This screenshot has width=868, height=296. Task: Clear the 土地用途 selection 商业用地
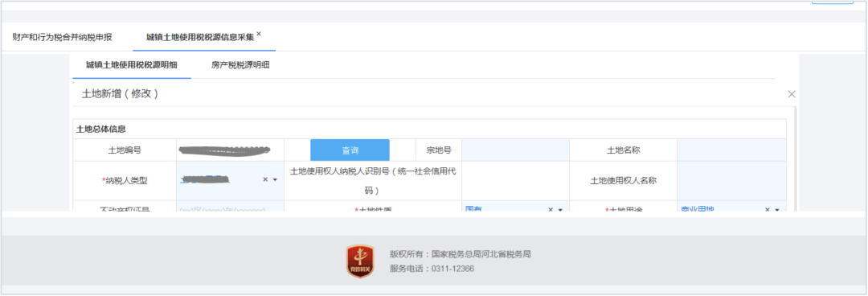point(768,210)
